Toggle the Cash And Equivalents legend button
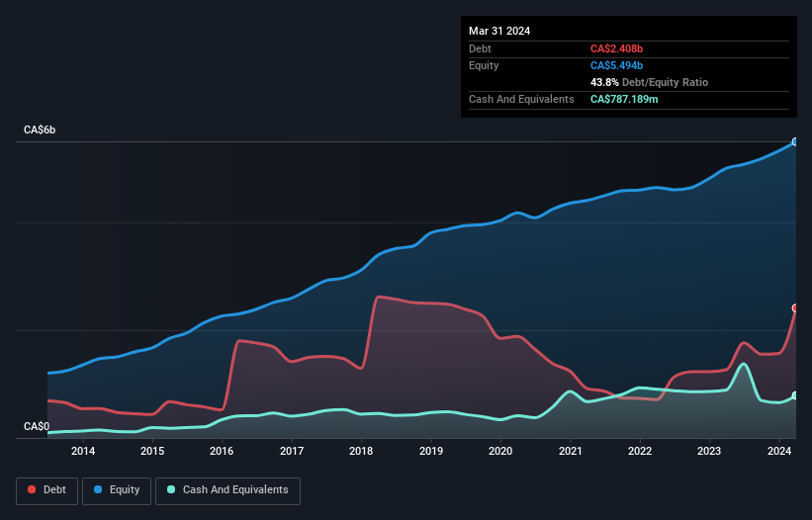812x520 pixels. click(x=227, y=490)
